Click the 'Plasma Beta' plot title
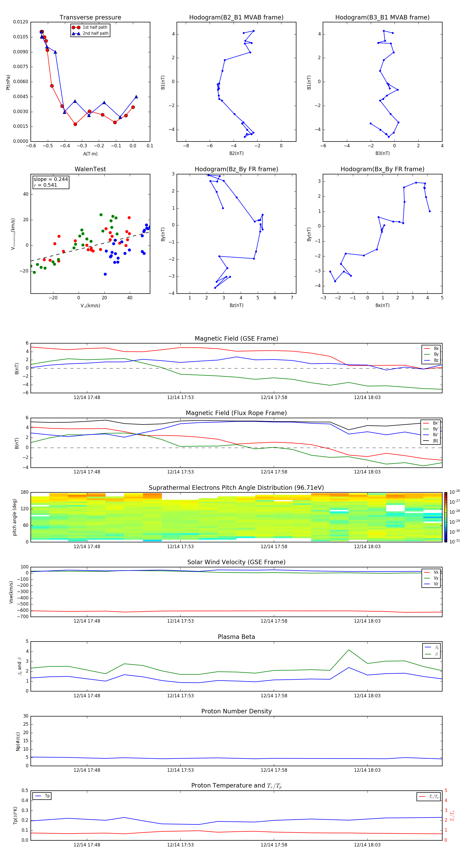 pos(236,637)
